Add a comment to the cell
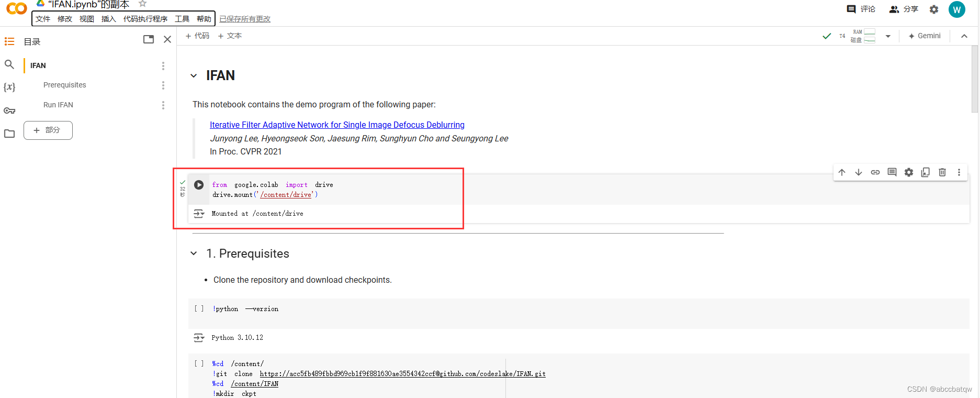This screenshot has height=398, width=980. pos(892,172)
